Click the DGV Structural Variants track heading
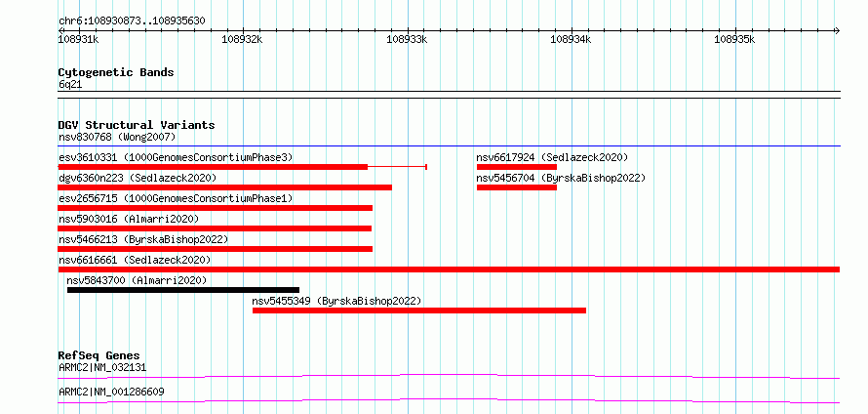The width and height of the screenshot is (868, 414). 137,125
